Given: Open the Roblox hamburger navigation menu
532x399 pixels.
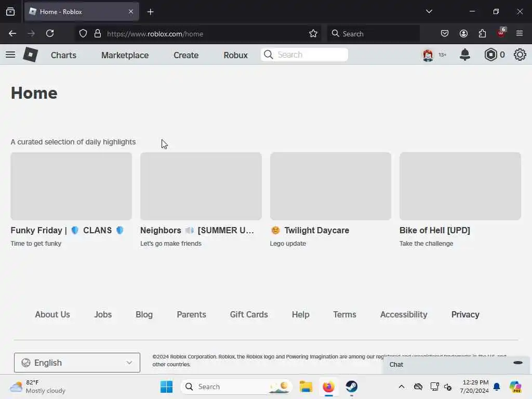Looking at the screenshot, I should [10, 55].
